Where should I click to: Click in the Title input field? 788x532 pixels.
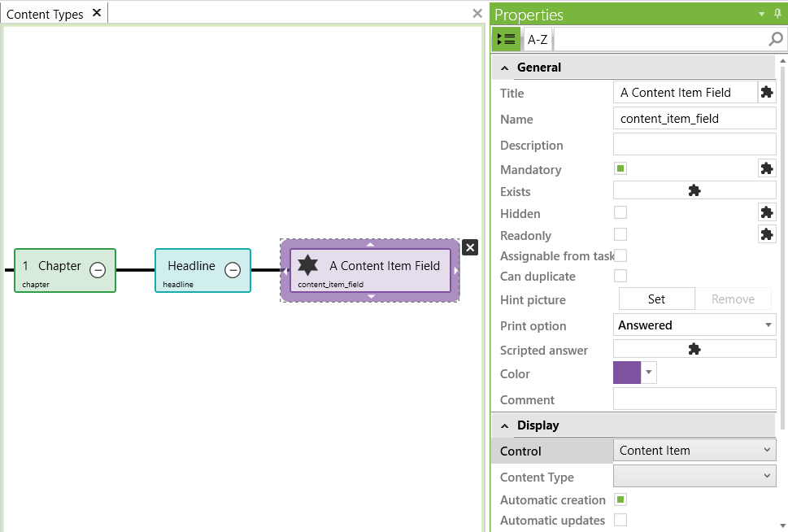pyautogui.click(x=685, y=93)
